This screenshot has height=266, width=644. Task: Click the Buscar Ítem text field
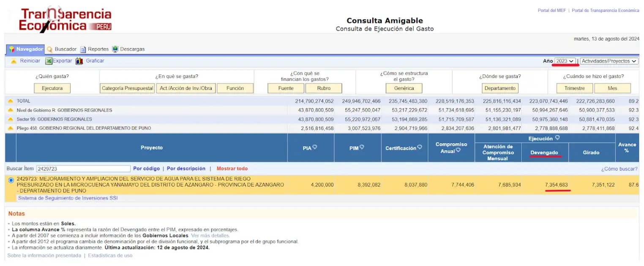click(x=83, y=169)
